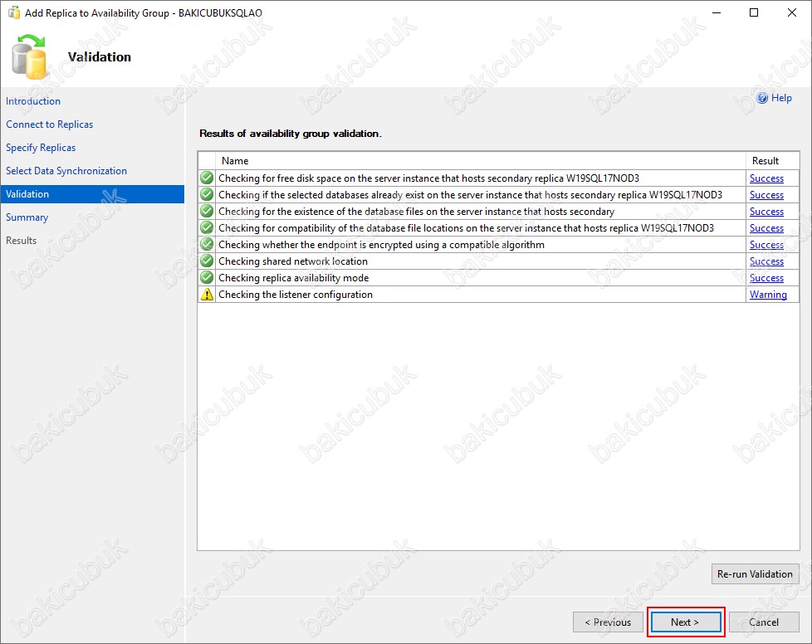
Task: Open Success link for free disk space check
Action: point(766,178)
